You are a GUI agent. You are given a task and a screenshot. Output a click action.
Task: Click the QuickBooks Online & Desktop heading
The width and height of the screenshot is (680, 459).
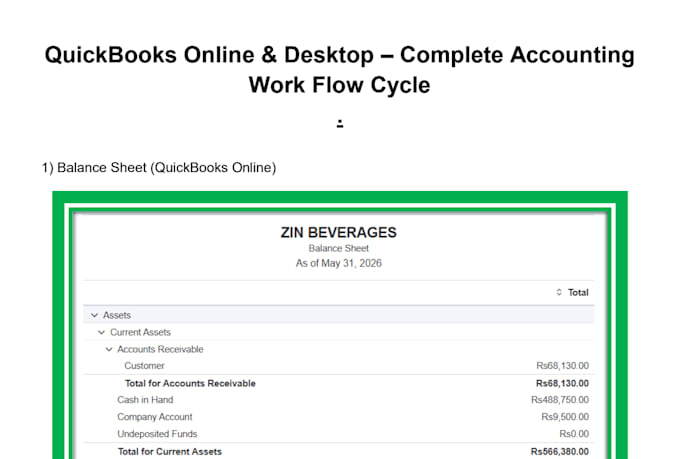(340, 69)
